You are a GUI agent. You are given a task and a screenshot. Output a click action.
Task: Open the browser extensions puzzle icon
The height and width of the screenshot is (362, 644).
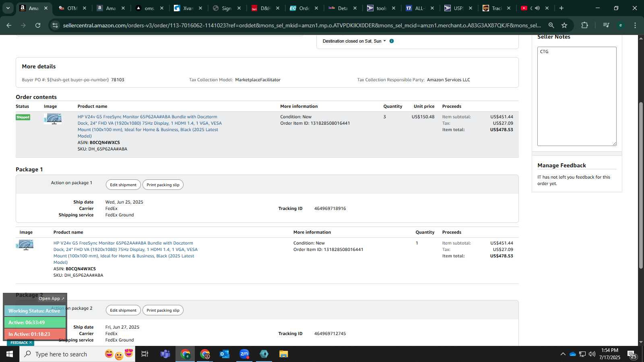(585, 25)
